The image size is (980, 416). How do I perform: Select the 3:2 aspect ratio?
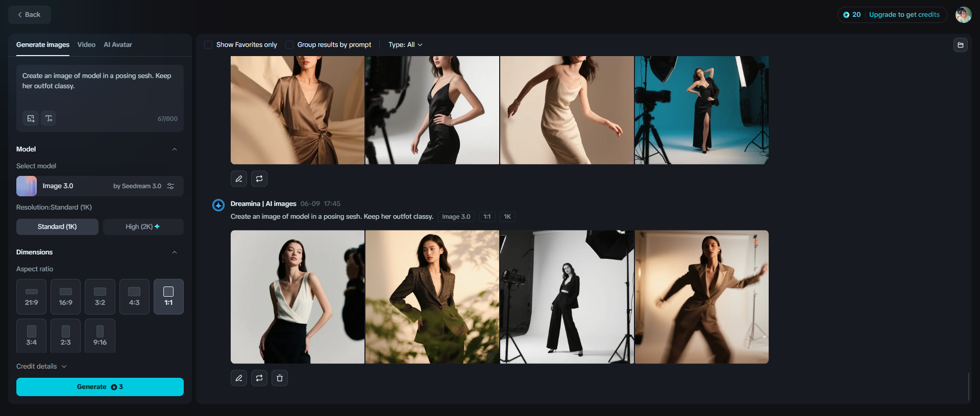click(x=100, y=297)
